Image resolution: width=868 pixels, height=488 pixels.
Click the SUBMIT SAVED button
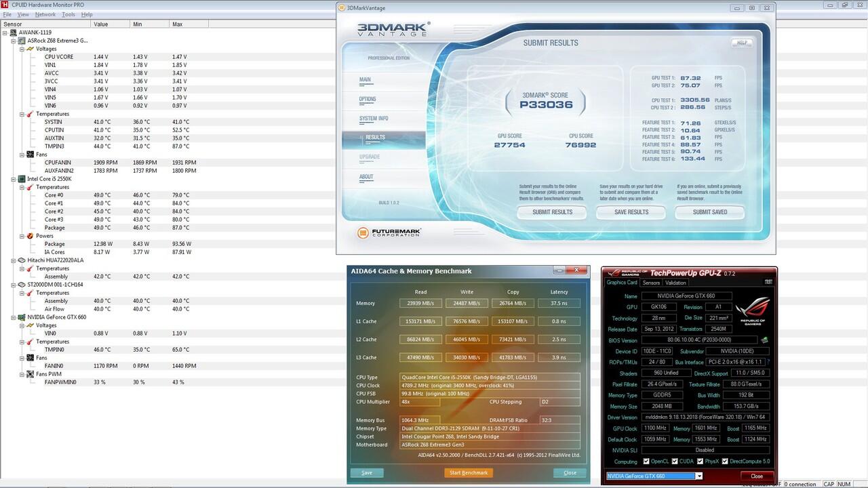[x=710, y=212]
